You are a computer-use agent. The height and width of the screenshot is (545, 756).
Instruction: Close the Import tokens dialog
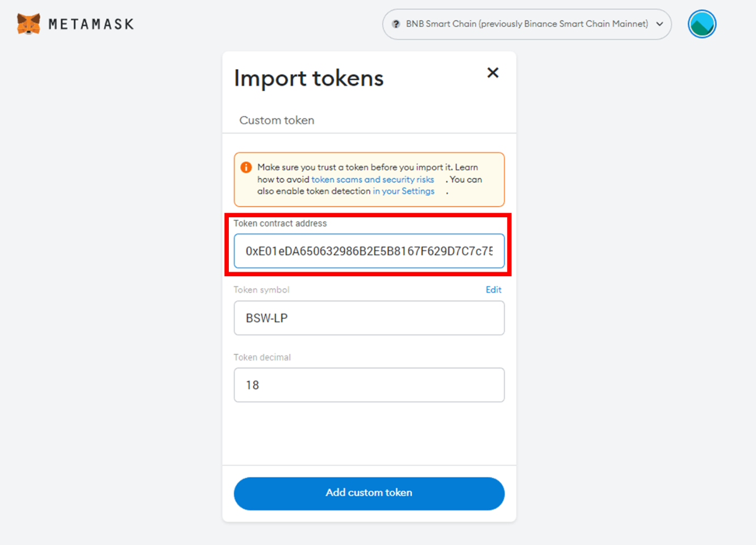(493, 72)
